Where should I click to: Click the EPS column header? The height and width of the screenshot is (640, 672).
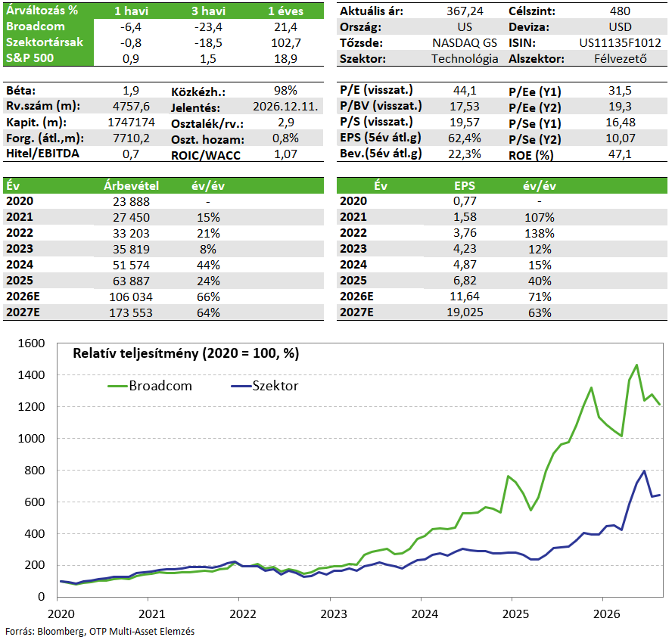point(465,186)
